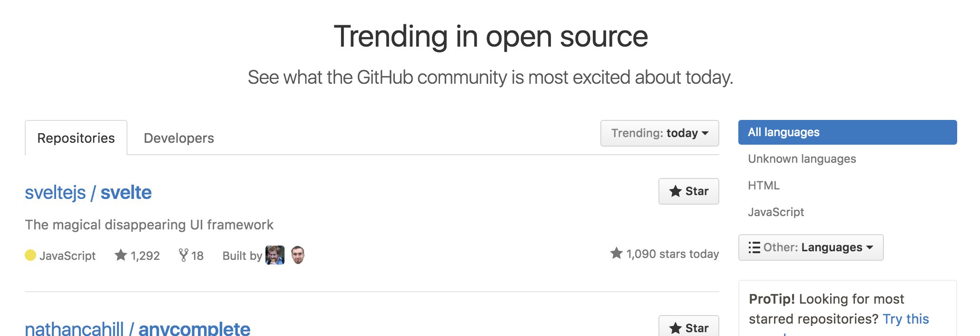
Task: Star the sveltejs/svelte repository
Action: [x=688, y=191]
